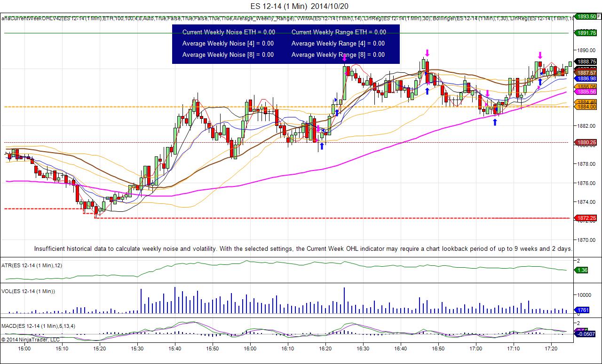Click the 1878.00 price axis label
Viewport: 602px width, 364px height.
click(586, 164)
